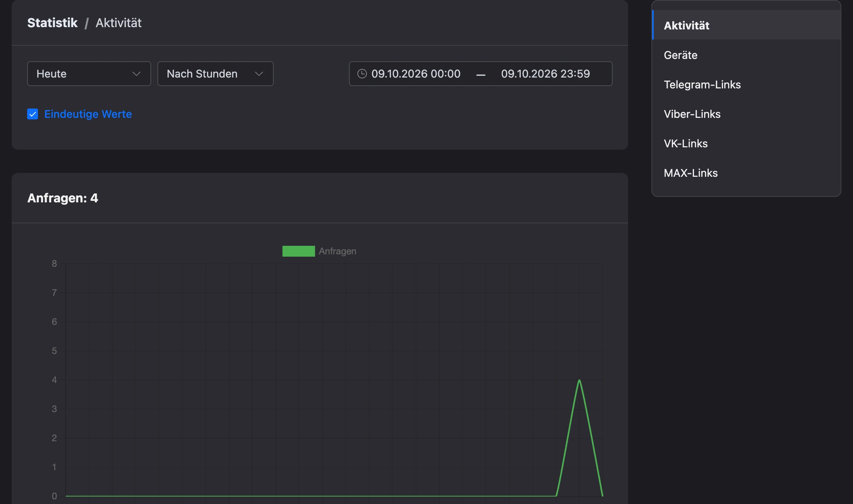Select the Aktivität sidebar item
This screenshot has width=853, height=504.
point(746,25)
